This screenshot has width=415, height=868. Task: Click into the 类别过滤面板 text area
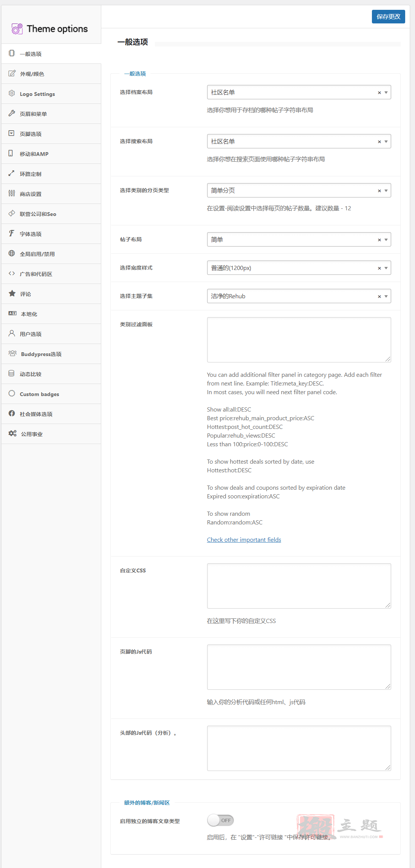299,340
